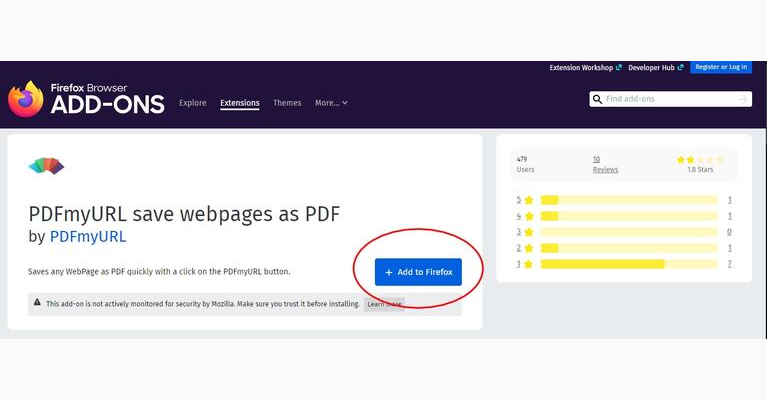Click the Extension Workshop external link icon
767x400 pixels.
point(619,67)
